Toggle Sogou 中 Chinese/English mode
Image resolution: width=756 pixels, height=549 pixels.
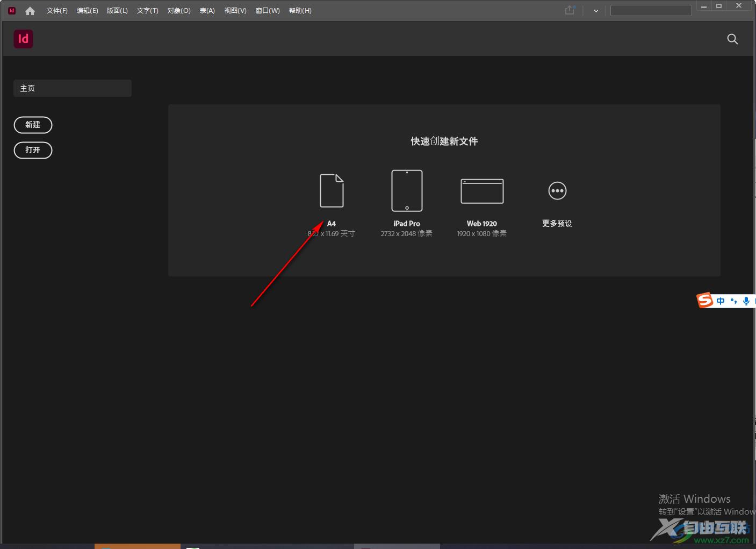(x=721, y=301)
